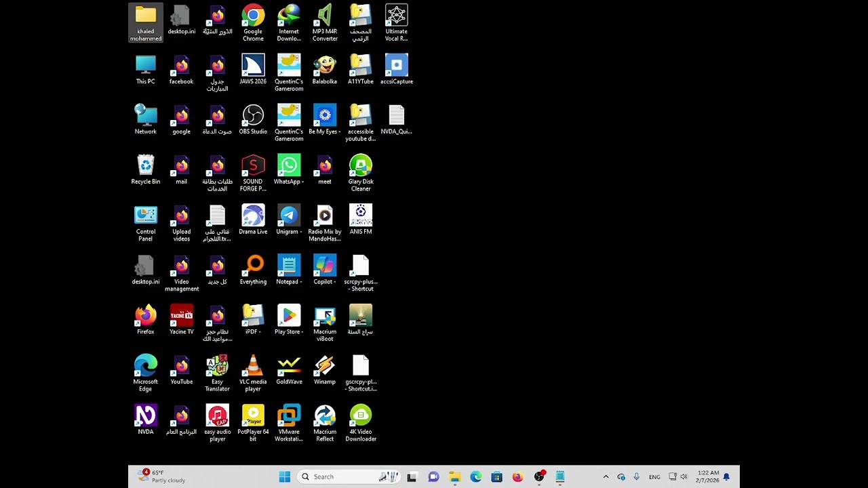Viewport: 868px width, 488px height.
Task: Select the Everything search icon
Action: pyautogui.click(x=253, y=270)
